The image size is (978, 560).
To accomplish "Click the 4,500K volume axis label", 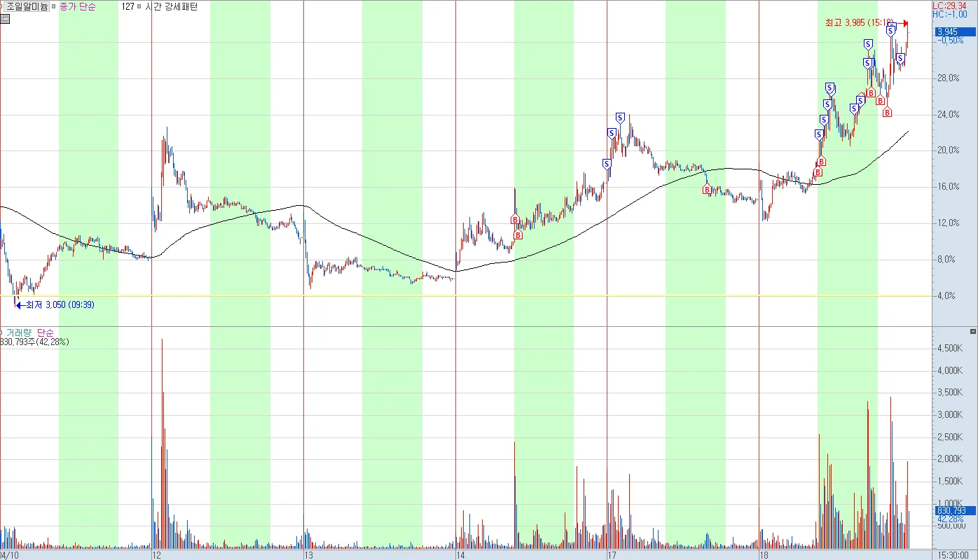I will [949, 348].
